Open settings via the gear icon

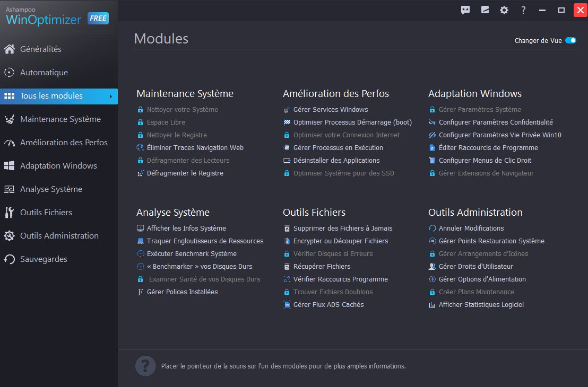(504, 10)
